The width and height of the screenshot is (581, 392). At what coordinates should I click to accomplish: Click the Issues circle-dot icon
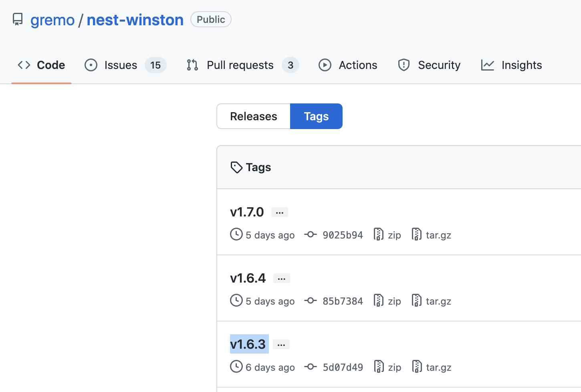coord(91,65)
